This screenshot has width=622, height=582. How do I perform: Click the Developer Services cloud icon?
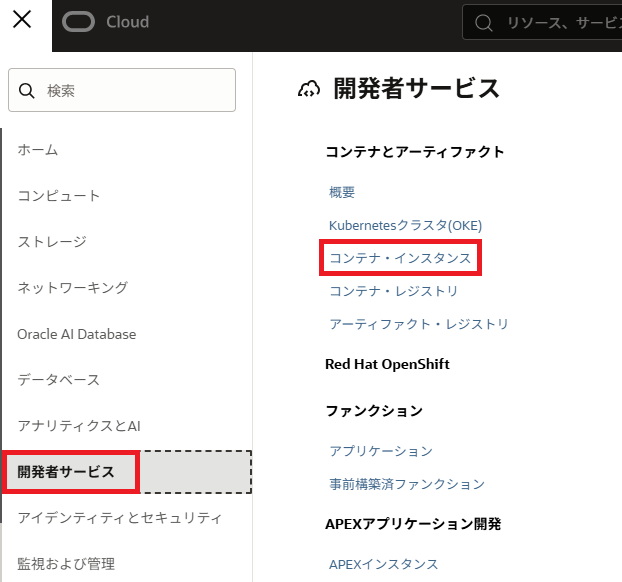point(309,89)
